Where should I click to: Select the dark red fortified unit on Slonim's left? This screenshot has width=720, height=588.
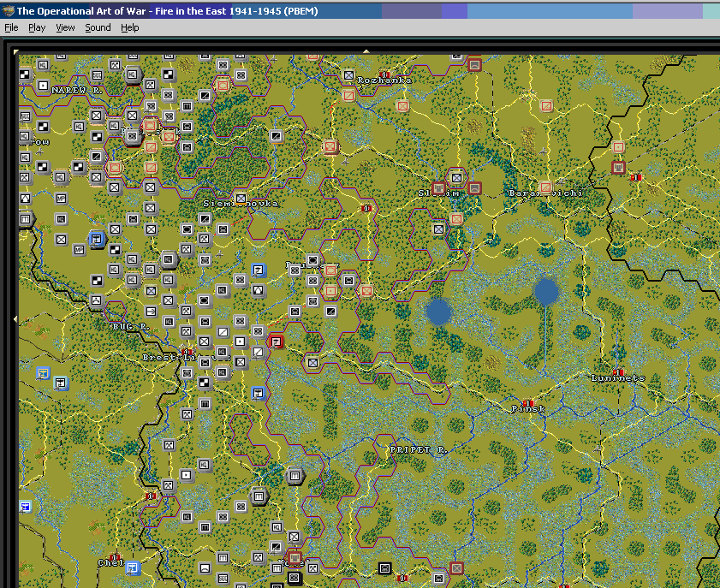438,187
